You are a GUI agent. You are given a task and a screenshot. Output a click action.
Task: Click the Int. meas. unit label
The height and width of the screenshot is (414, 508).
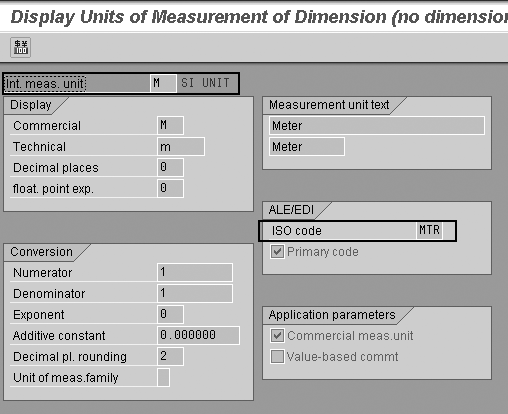point(45,83)
